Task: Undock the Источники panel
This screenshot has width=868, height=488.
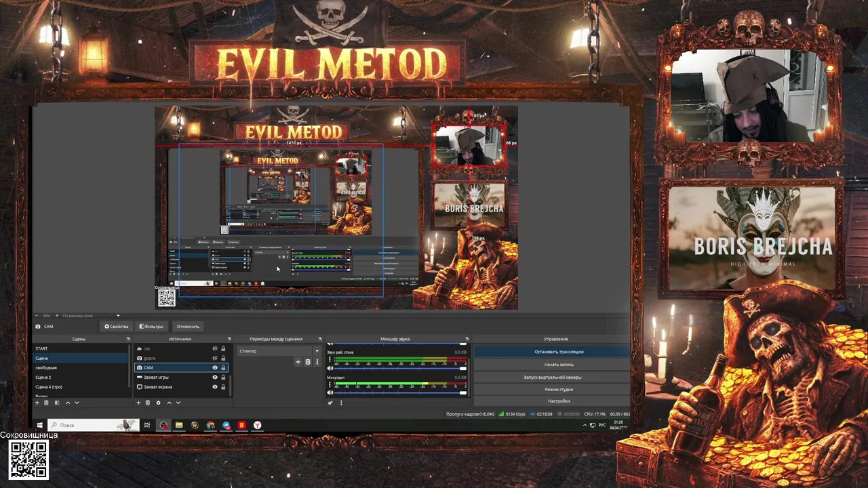Action: [229, 339]
